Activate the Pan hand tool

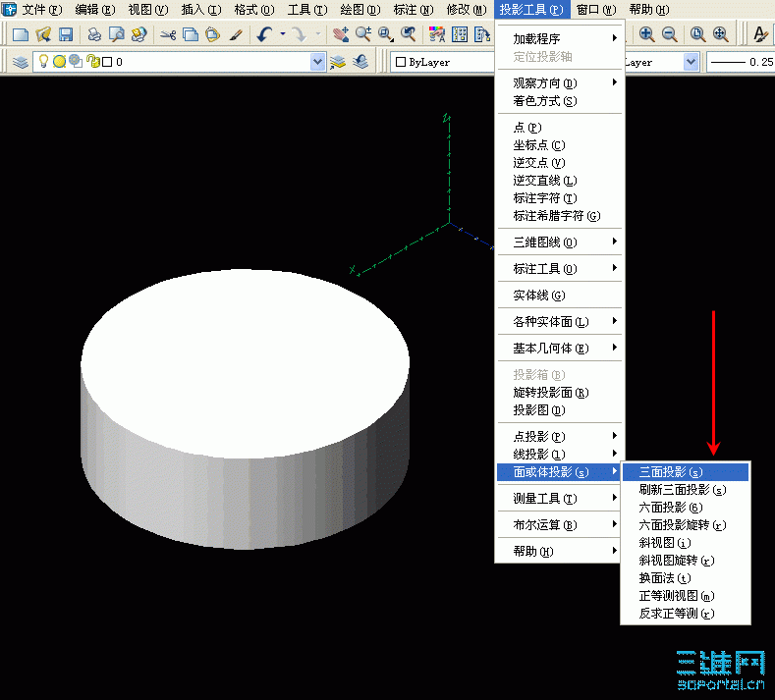(341, 34)
